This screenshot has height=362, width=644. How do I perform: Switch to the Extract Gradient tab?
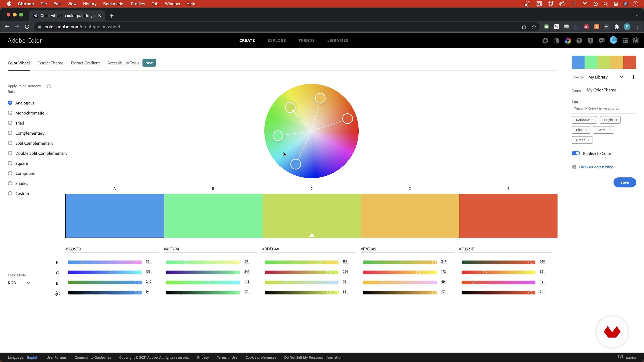point(85,63)
